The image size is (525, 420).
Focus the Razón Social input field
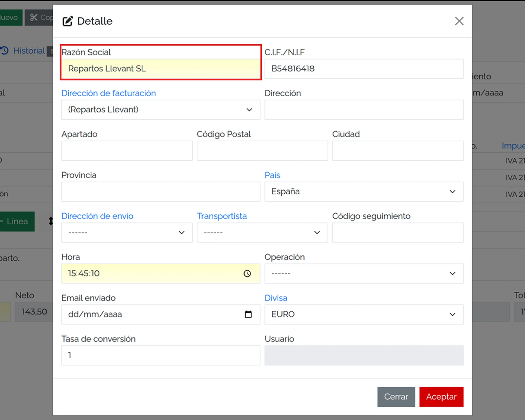[161, 69]
